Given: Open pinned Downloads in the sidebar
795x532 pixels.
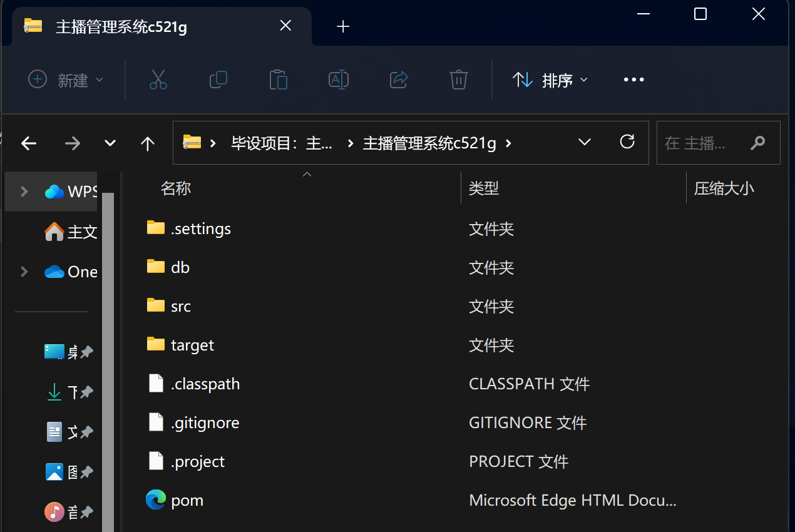Looking at the screenshot, I should [x=68, y=392].
